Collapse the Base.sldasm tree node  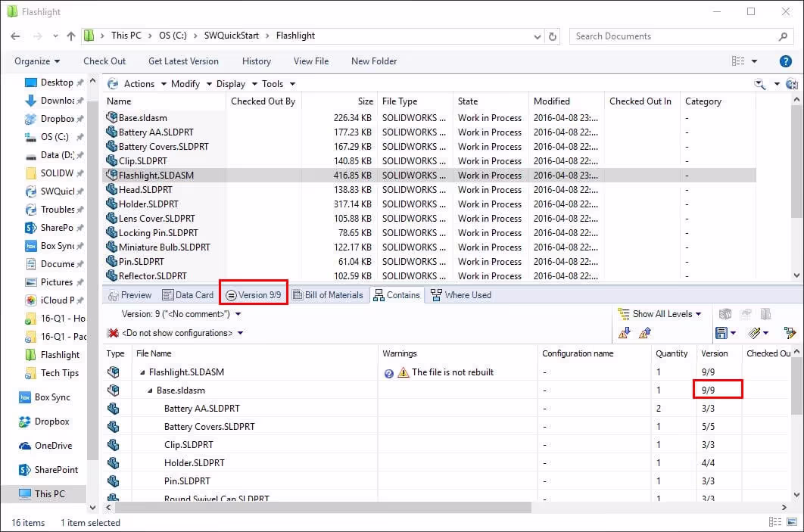[x=150, y=390]
